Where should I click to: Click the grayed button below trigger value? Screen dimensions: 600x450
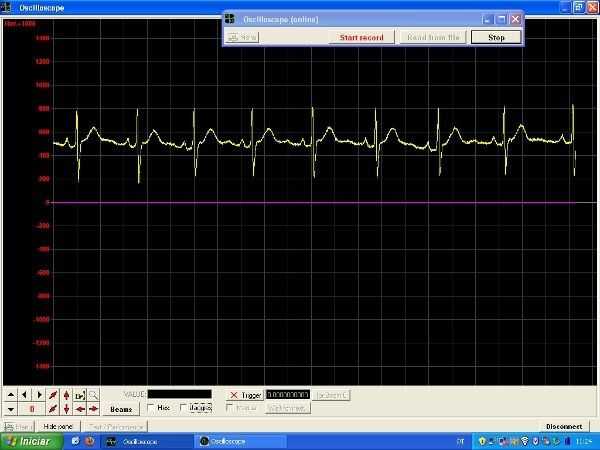287,408
